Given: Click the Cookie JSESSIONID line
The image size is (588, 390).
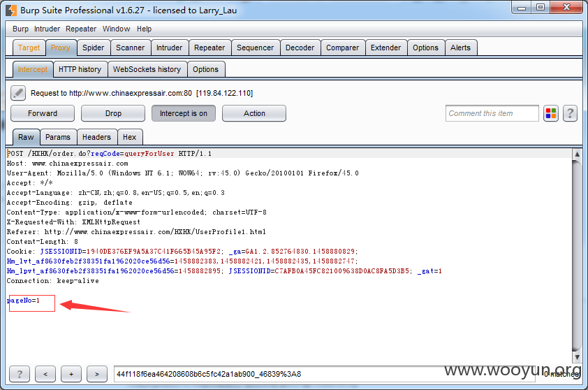Looking at the screenshot, I should tap(182, 251).
